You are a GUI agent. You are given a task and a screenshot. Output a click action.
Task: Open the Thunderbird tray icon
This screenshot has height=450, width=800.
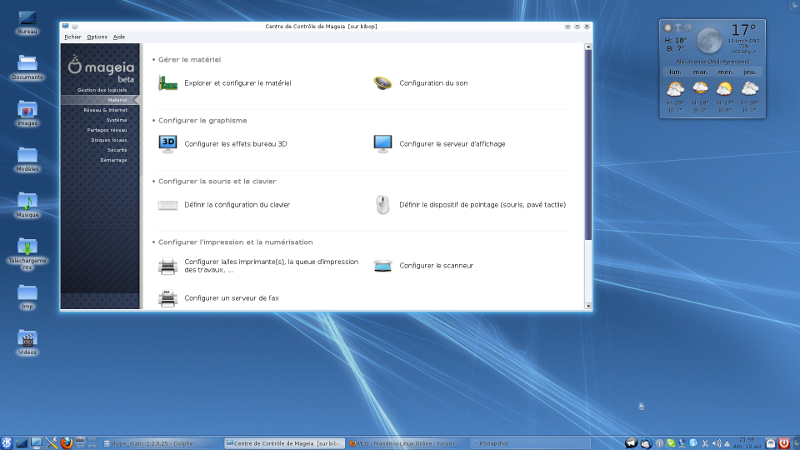point(646,443)
